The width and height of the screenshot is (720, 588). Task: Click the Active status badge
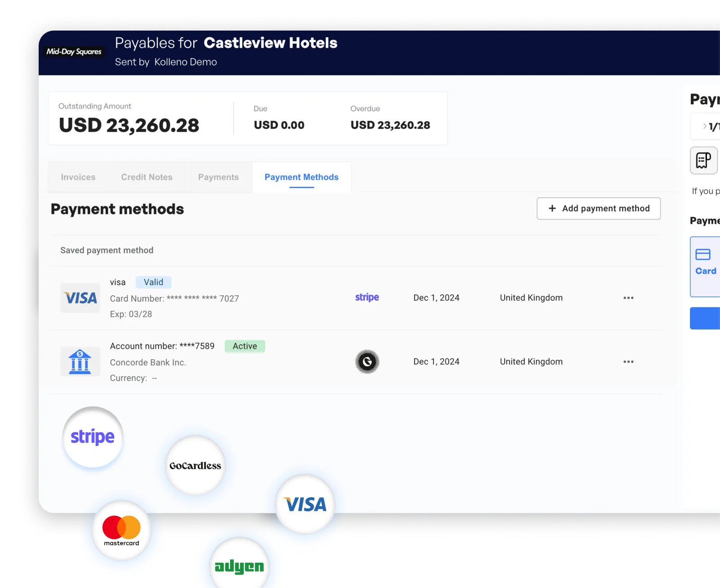pos(245,346)
